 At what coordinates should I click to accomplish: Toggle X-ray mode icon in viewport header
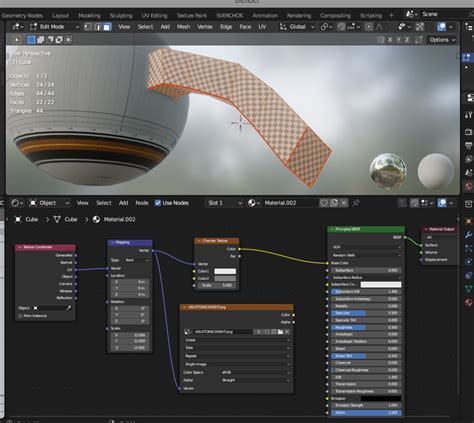coord(420,27)
